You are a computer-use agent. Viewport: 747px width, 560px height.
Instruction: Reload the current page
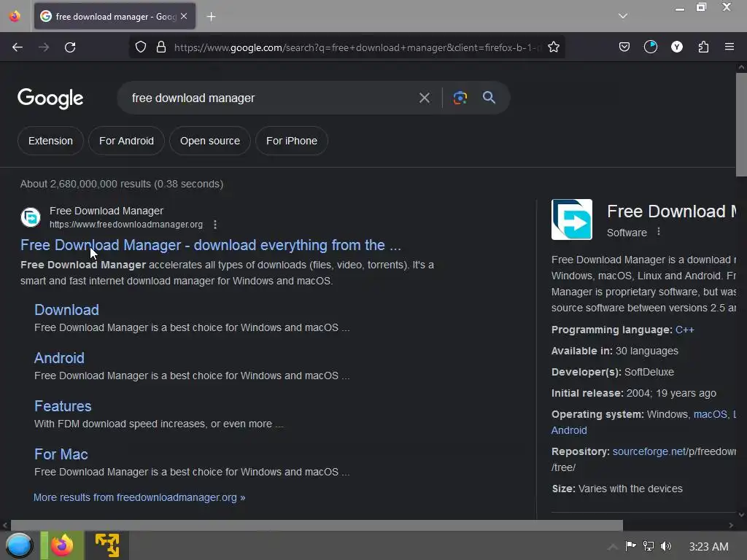pos(70,47)
